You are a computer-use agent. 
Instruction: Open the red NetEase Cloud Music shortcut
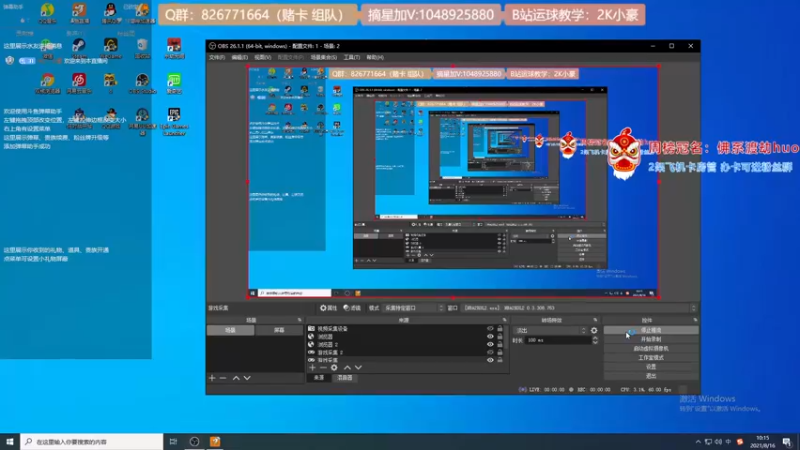tap(79, 83)
